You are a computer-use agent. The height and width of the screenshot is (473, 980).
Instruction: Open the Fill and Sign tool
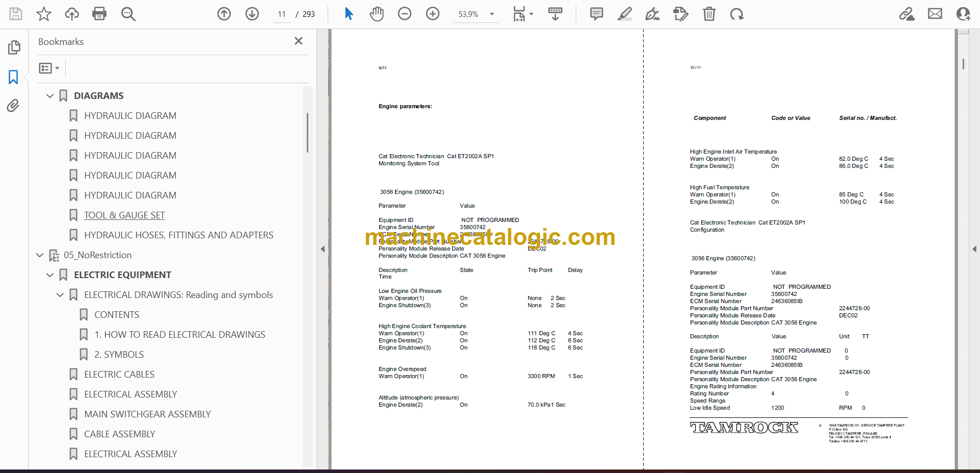click(652, 14)
